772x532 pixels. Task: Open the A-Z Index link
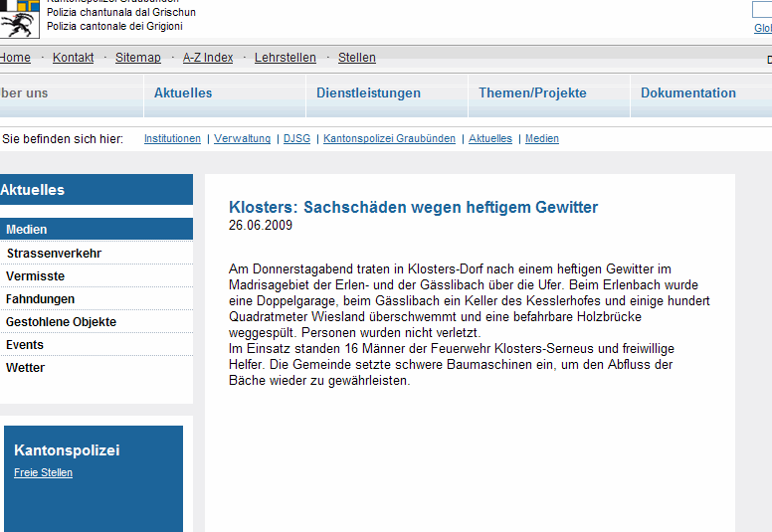[208, 58]
